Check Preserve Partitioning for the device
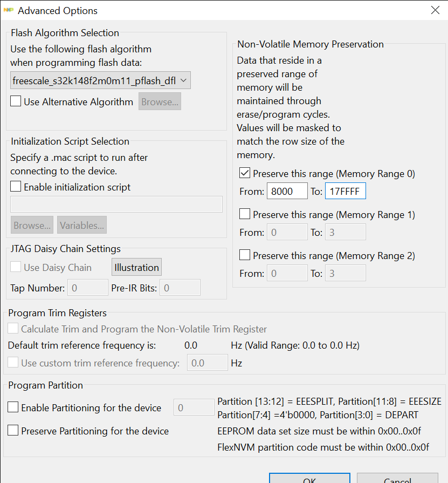This screenshot has height=483, width=448. tap(14, 431)
